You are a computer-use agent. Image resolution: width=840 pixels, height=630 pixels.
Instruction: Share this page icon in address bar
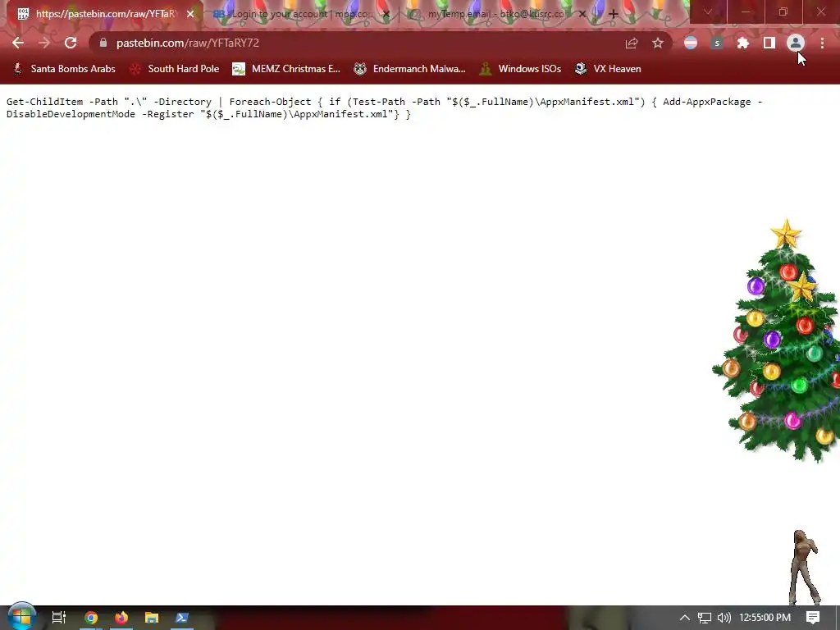coord(632,43)
